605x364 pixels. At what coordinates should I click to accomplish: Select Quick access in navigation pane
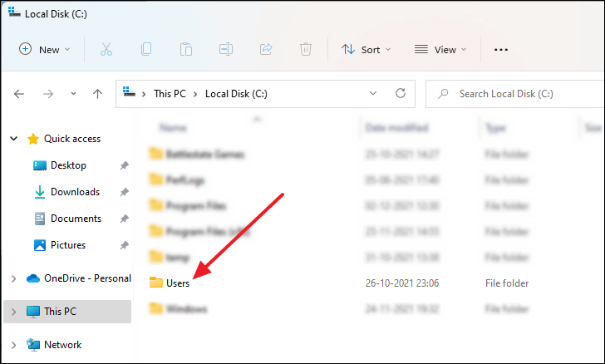(72, 139)
